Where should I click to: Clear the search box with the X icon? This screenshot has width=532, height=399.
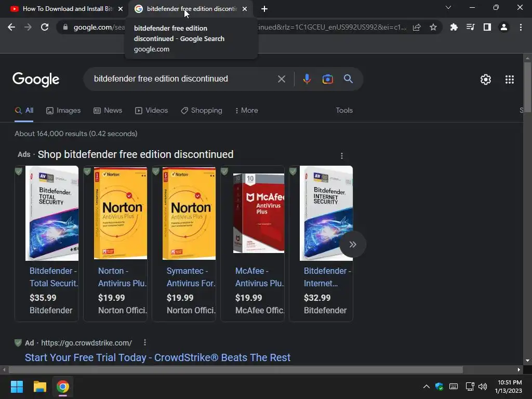tap(281, 79)
